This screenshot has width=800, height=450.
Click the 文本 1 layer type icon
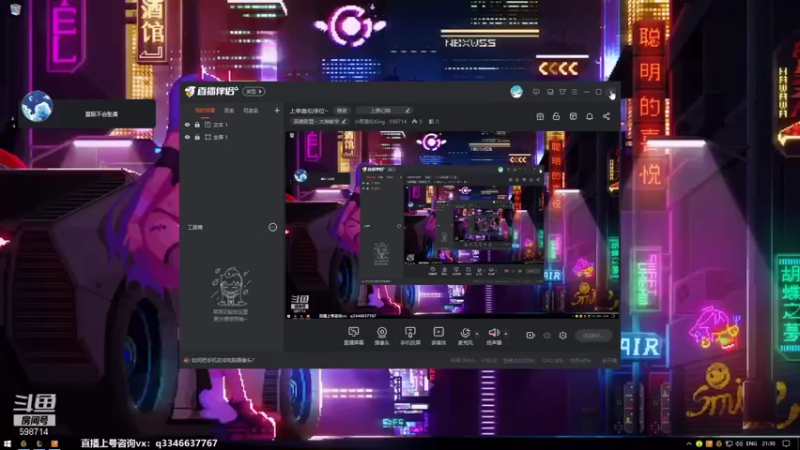208,124
